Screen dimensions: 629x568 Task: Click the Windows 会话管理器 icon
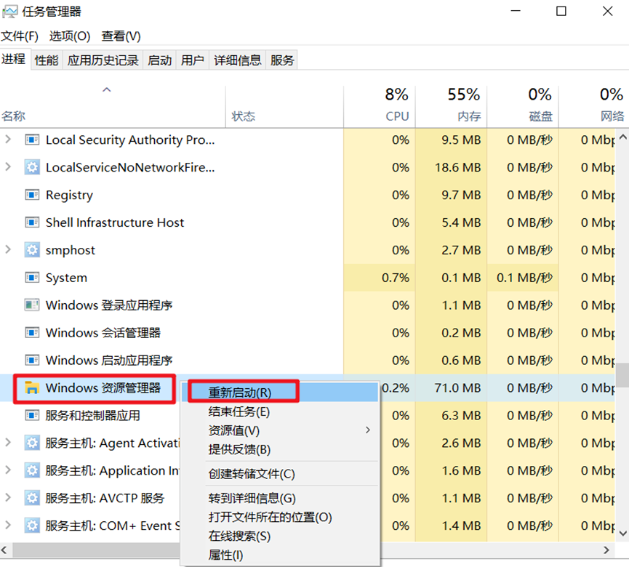click(32, 333)
